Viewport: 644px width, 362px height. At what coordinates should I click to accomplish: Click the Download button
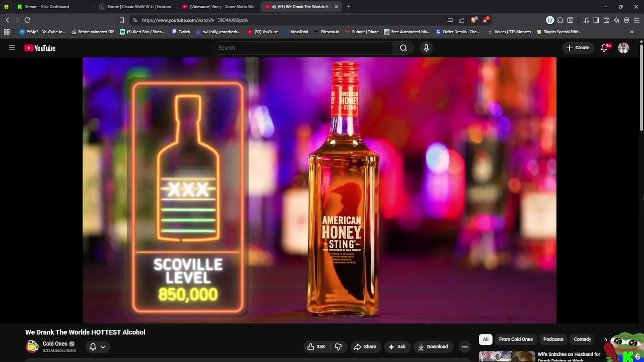click(x=433, y=346)
